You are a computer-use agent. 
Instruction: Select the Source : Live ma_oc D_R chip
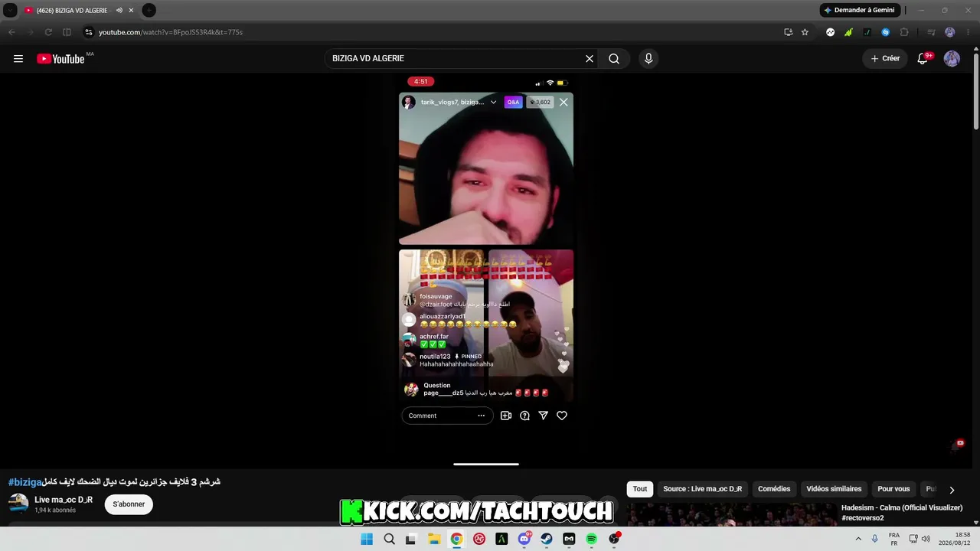point(703,489)
